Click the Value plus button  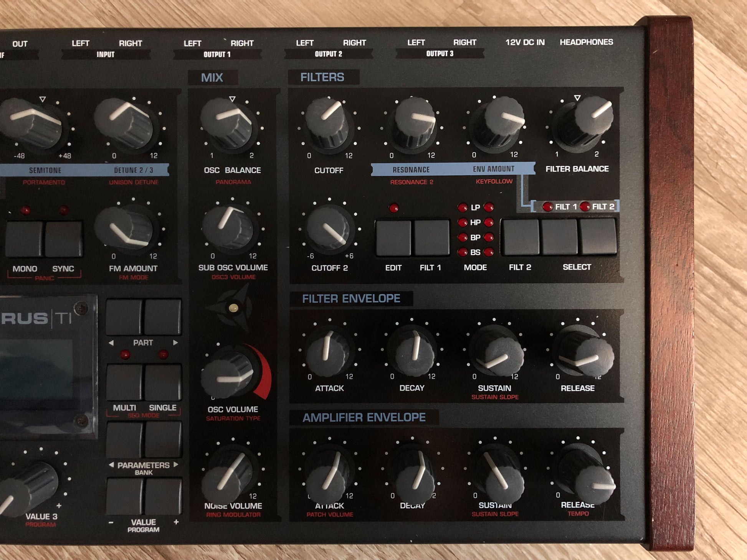pos(163,496)
